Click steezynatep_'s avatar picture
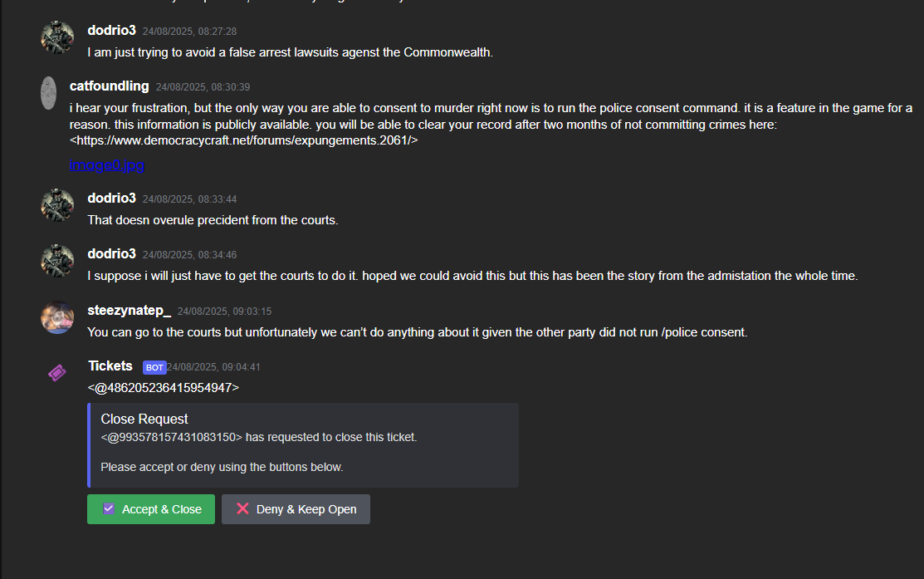Screen dimensions: 924x579 [x=57, y=317]
